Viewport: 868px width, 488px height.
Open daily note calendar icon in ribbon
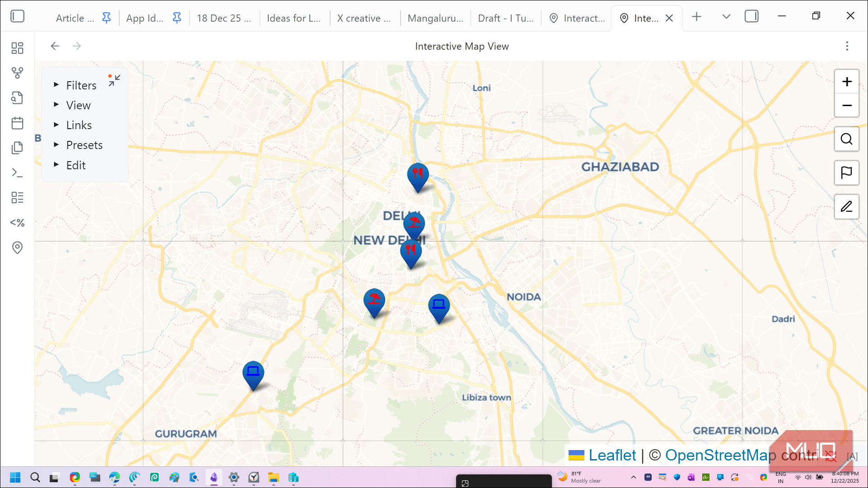coord(17,123)
